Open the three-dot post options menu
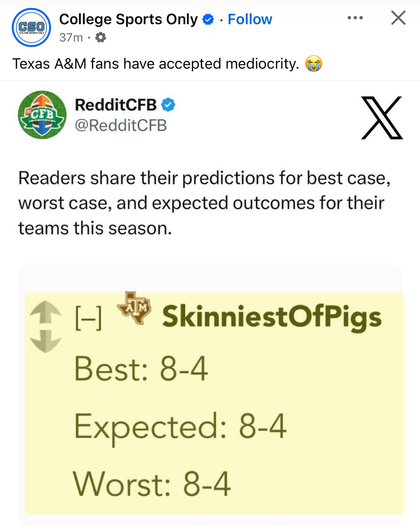 tap(355, 18)
